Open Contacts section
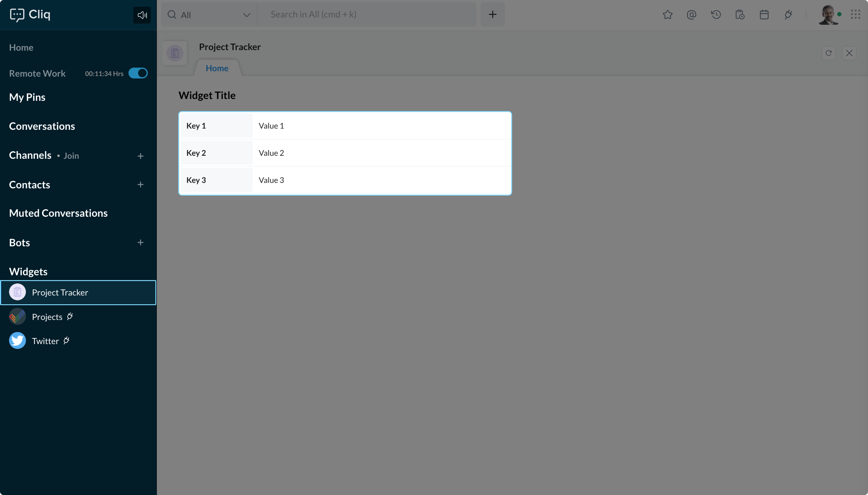Screen dimensions: 868x495 30,185
